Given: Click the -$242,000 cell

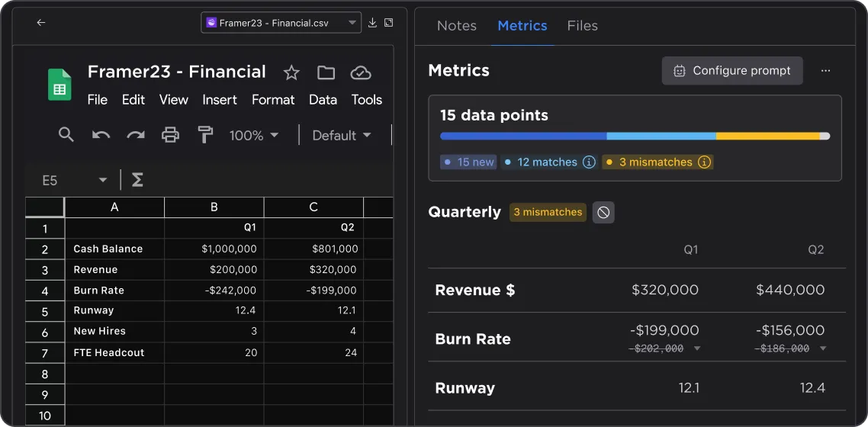Looking at the screenshot, I should pos(214,291).
